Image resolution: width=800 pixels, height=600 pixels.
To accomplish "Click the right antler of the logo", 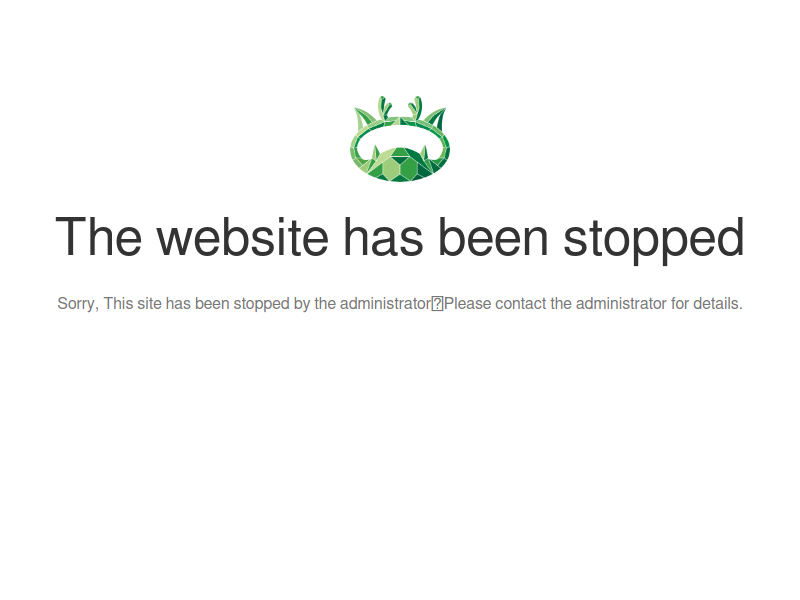I will [415, 108].
